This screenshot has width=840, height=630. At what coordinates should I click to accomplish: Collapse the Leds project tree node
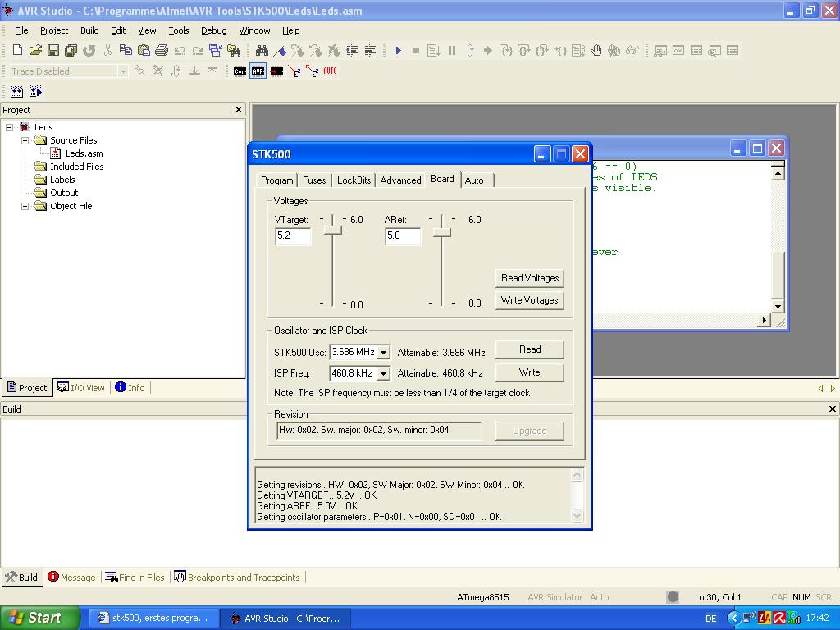click(x=10, y=127)
